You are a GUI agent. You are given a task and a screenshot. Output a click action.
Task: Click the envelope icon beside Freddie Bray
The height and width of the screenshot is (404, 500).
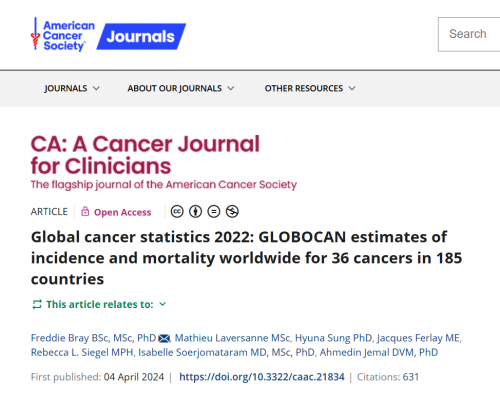click(x=164, y=338)
